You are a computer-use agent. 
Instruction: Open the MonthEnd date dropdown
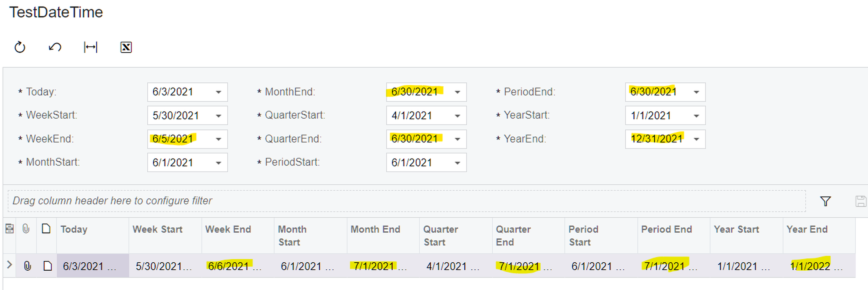click(457, 92)
